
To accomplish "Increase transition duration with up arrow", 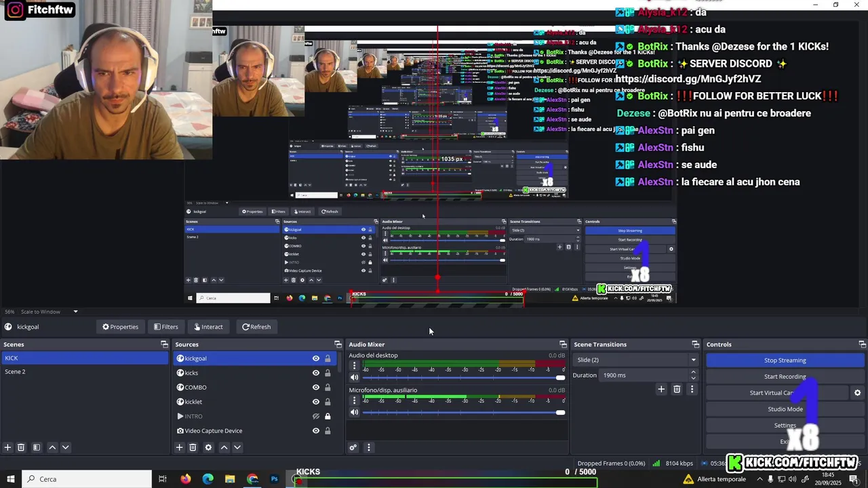I will (x=693, y=372).
